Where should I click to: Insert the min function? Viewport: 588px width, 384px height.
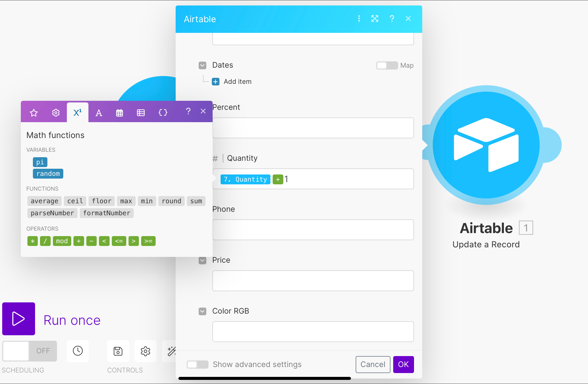147,201
